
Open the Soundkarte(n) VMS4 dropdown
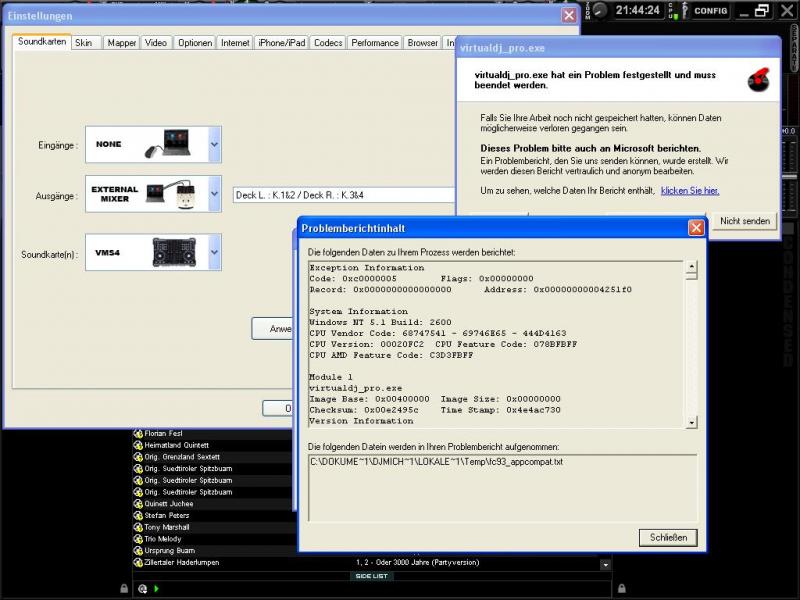click(214, 253)
